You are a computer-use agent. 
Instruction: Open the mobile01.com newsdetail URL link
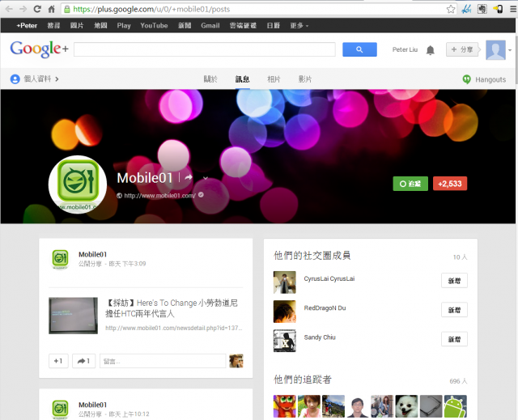(174, 328)
